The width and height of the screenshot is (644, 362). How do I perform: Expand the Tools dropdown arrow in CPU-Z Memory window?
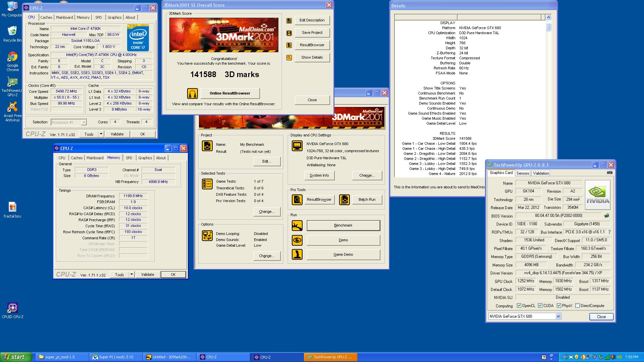coord(131,275)
